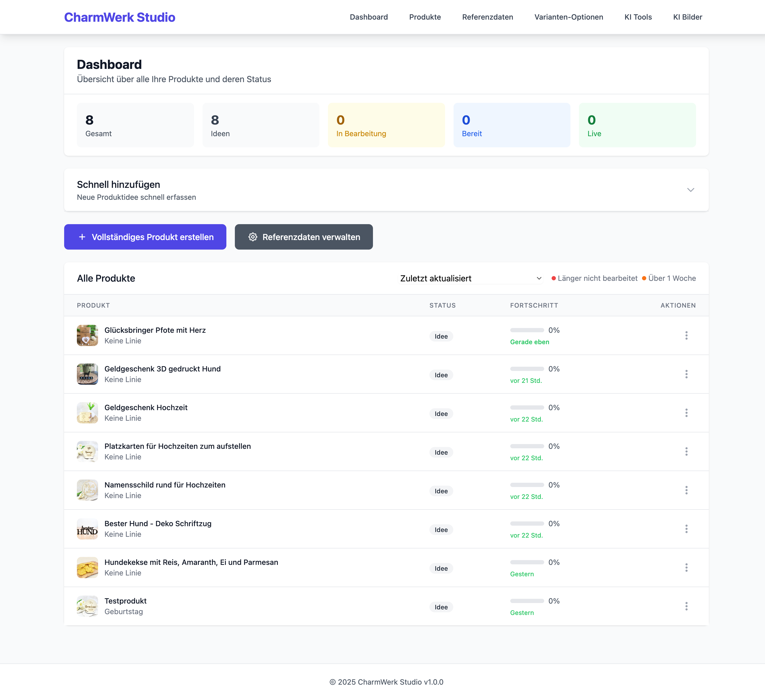Click the Geldgeschenk Hochzeit product name
The image size is (765, 700).
click(146, 408)
